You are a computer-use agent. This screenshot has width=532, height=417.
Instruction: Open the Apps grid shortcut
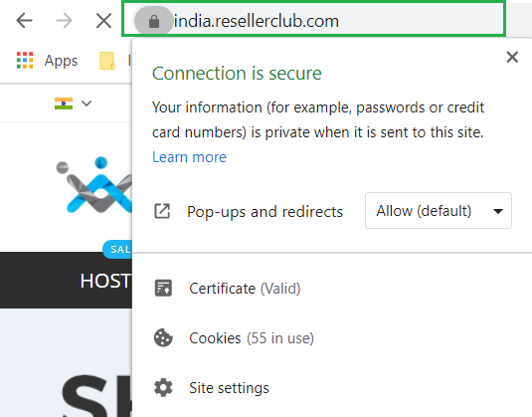coord(47,61)
